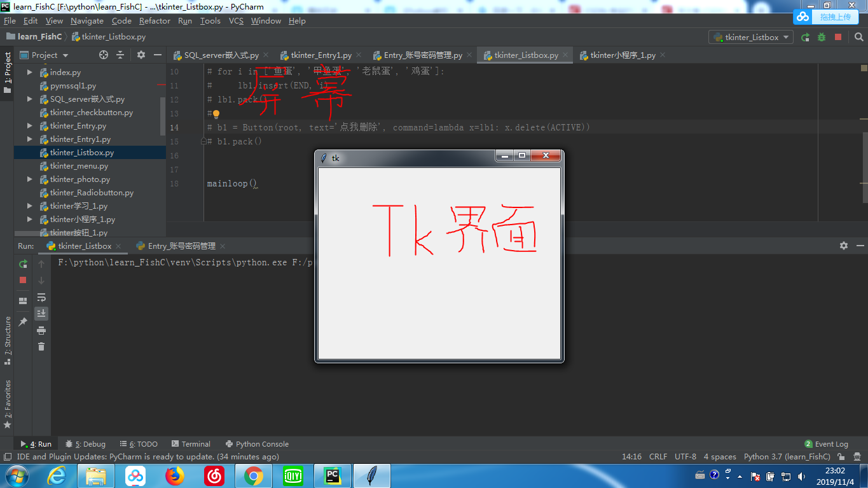Hide the Run tool window
This screenshot has width=868, height=488.
point(860,246)
